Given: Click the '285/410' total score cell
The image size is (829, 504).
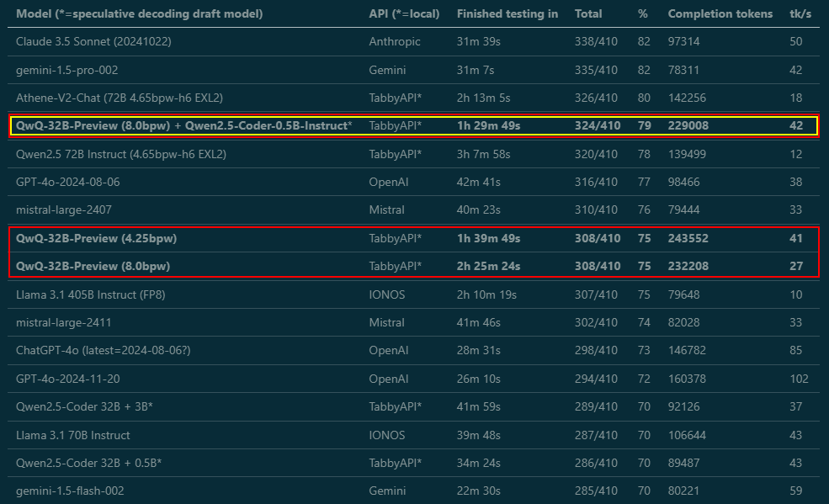Looking at the screenshot, I should point(596,491).
